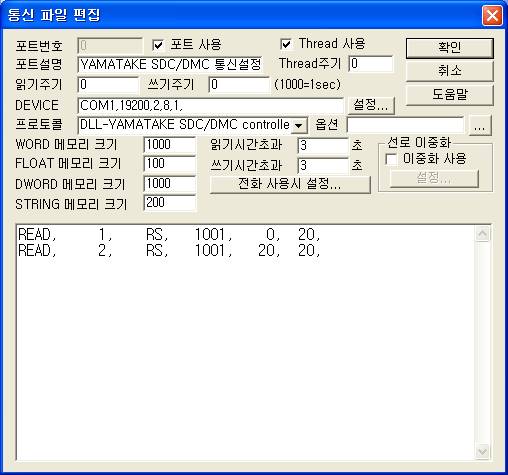Close the 통신 파일 편집 dialog
Screen dimensions: 508x475
(x=492, y=16)
